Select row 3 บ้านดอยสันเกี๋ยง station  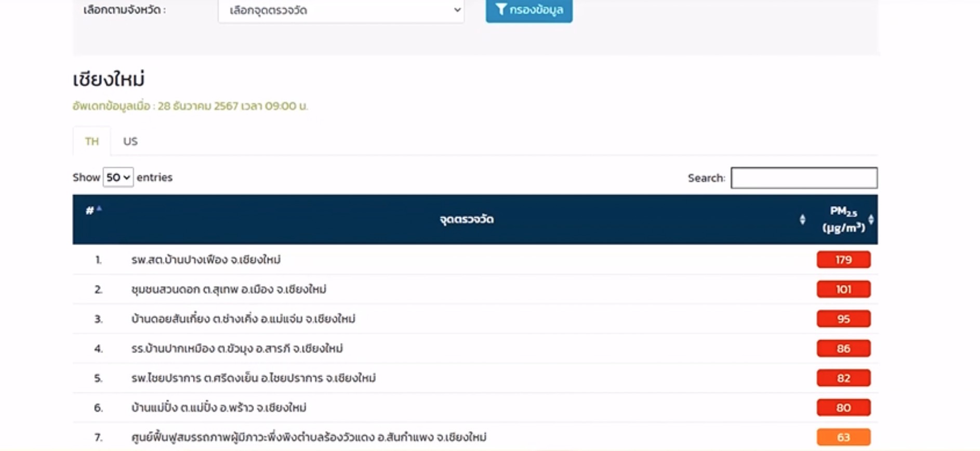[x=243, y=319]
